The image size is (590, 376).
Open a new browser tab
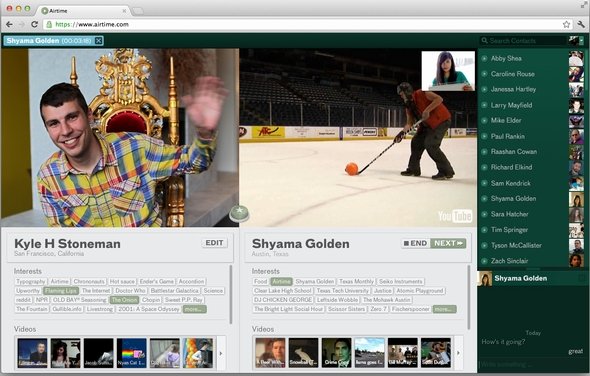(137, 11)
